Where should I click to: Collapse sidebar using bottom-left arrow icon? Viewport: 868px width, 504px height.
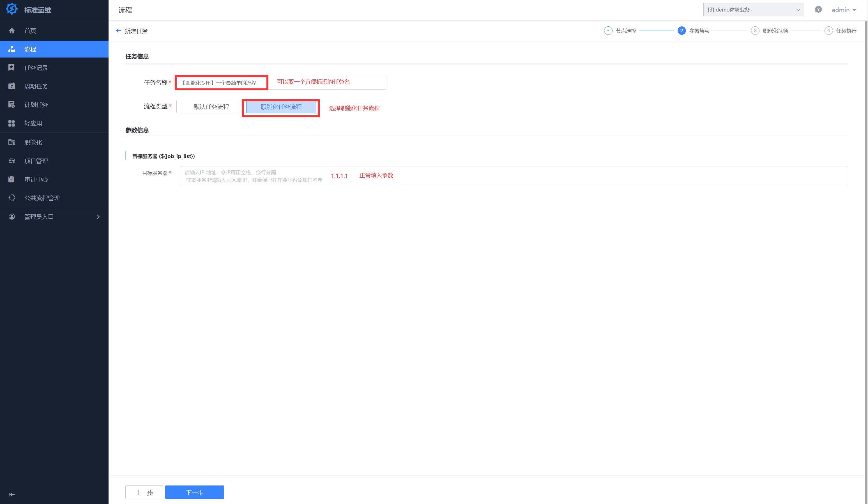(x=12, y=494)
